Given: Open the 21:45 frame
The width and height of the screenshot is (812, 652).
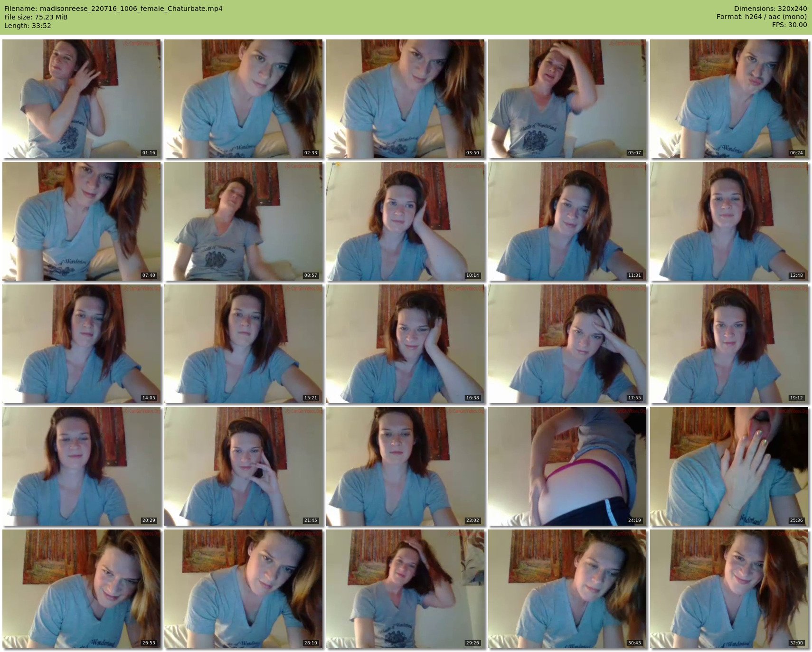Looking at the screenshot, I should 244,466.
